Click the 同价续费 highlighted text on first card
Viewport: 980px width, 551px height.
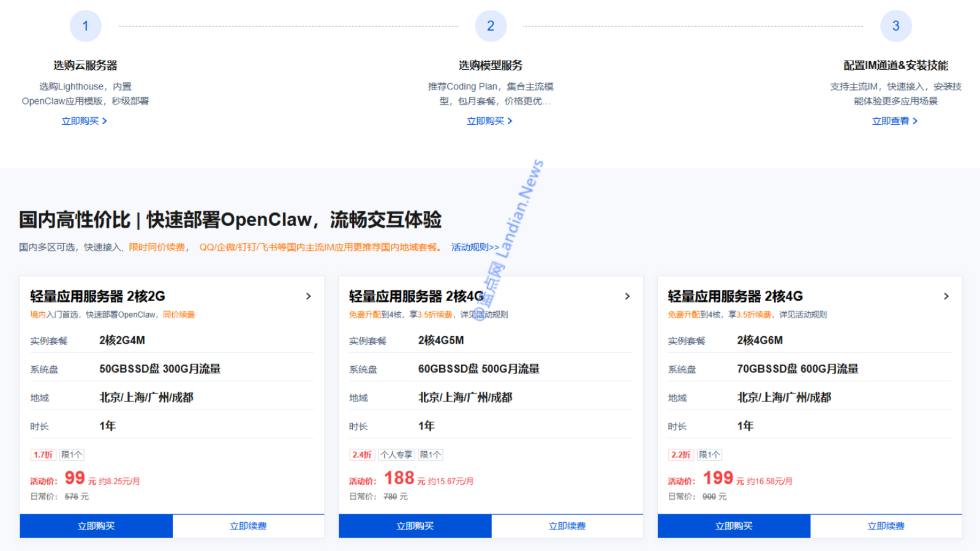[178, 314]
